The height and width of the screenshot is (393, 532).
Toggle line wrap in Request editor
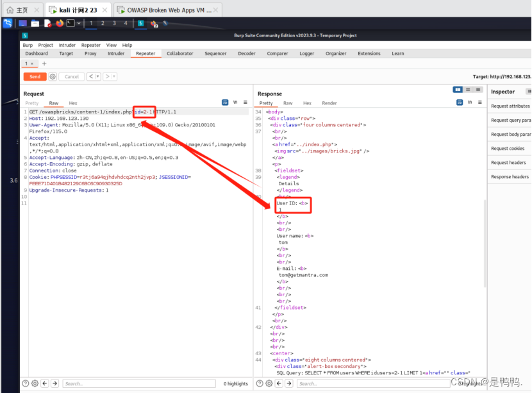coord(225,103)
